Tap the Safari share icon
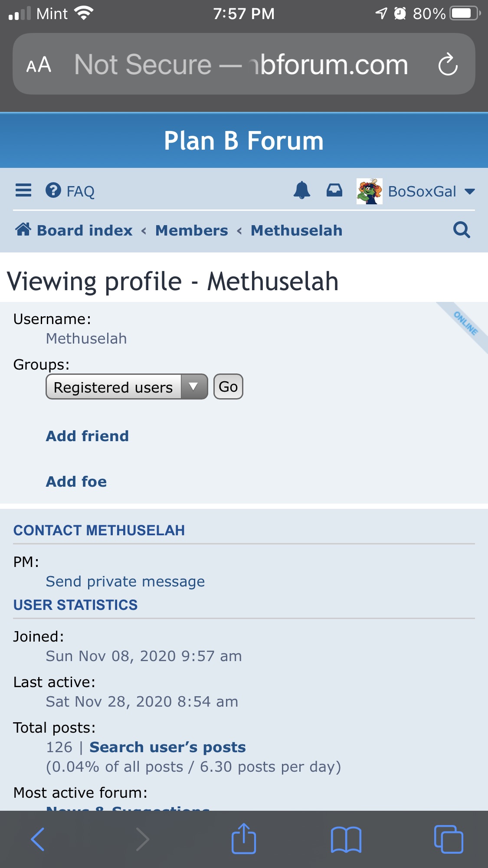Viewport: 488px width, 868px height. coord(244,839)
